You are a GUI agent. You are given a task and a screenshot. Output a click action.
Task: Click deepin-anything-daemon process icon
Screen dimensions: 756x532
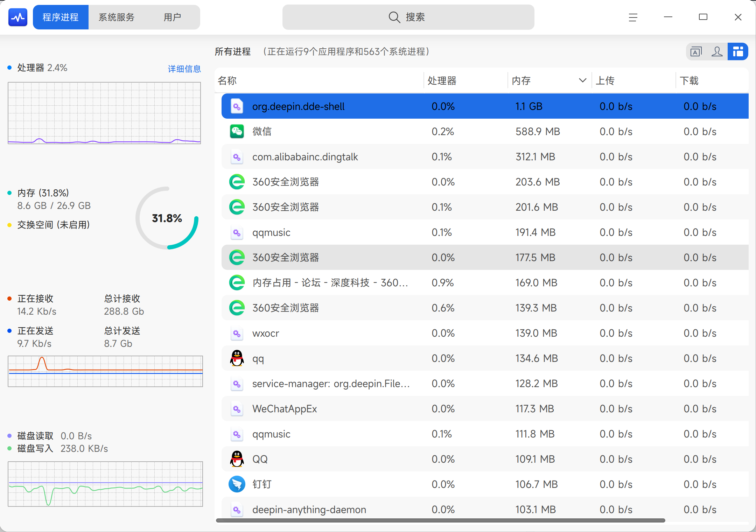point(237,510)
